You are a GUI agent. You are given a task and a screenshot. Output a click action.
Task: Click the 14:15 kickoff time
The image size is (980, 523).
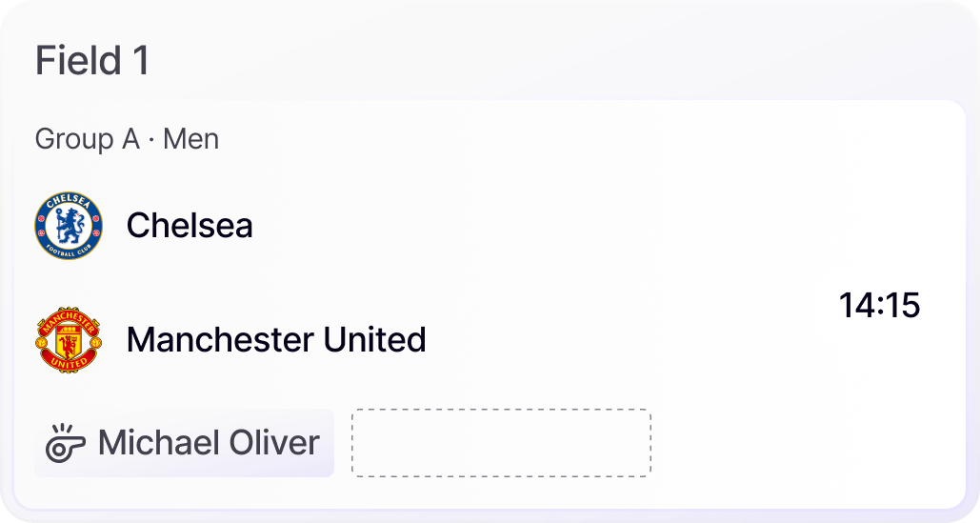(x=879, y=306)
